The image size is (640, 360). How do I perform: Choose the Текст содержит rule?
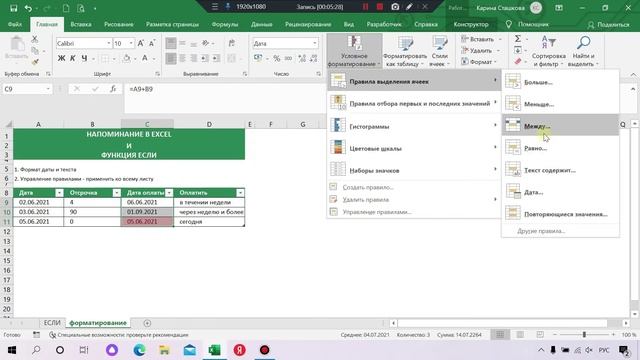tap(560, 170)
